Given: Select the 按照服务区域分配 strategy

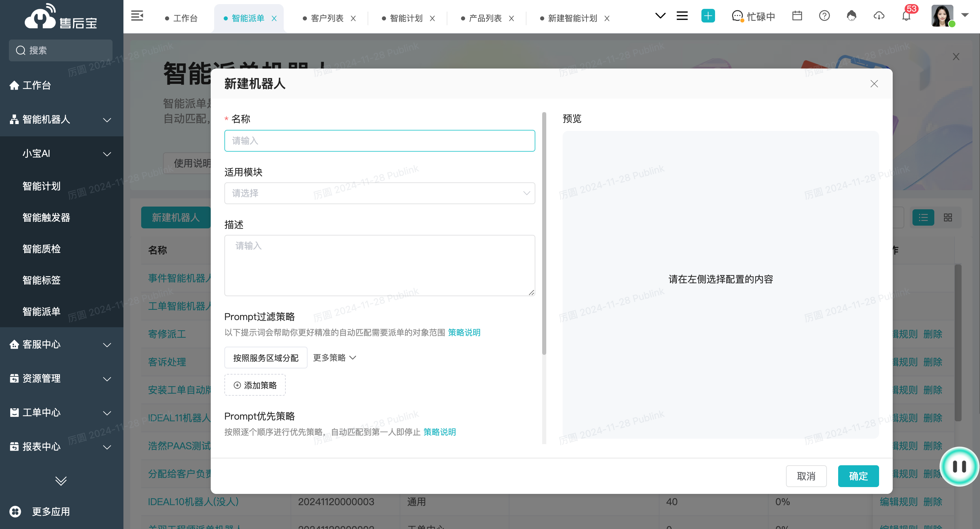Looking at the screenshot, I should [x=266, y=358].
